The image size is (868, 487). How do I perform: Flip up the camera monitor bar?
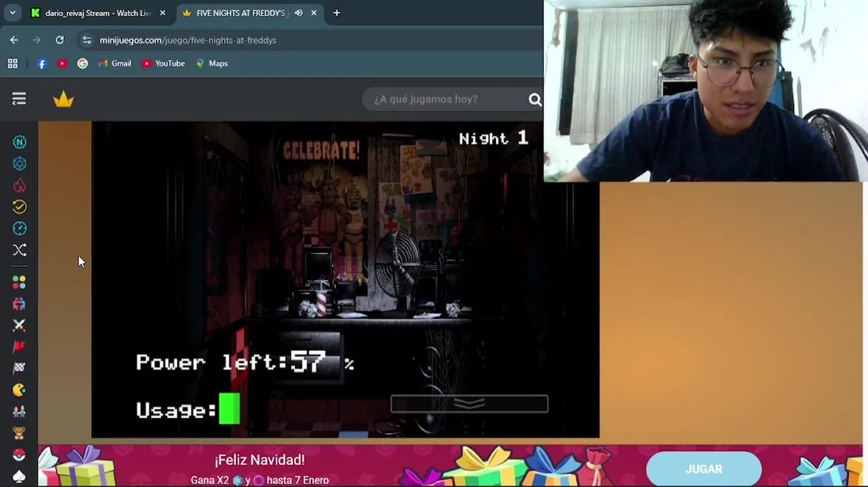click(x=469, y=404)
